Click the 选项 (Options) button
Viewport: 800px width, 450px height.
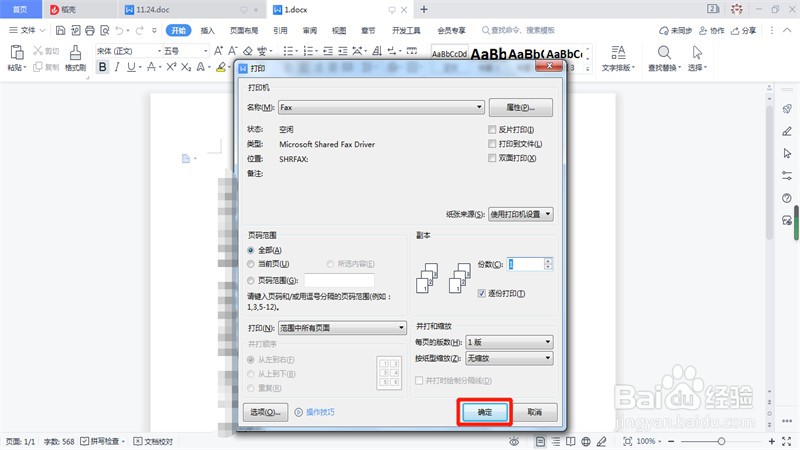(266, 412)
